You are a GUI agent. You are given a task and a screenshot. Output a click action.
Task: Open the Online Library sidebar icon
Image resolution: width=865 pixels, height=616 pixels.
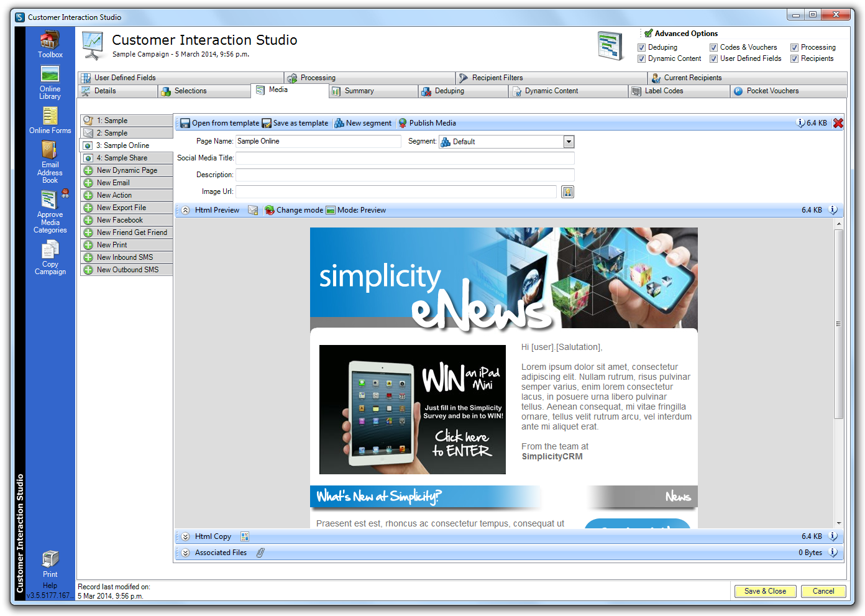(50, 83)
